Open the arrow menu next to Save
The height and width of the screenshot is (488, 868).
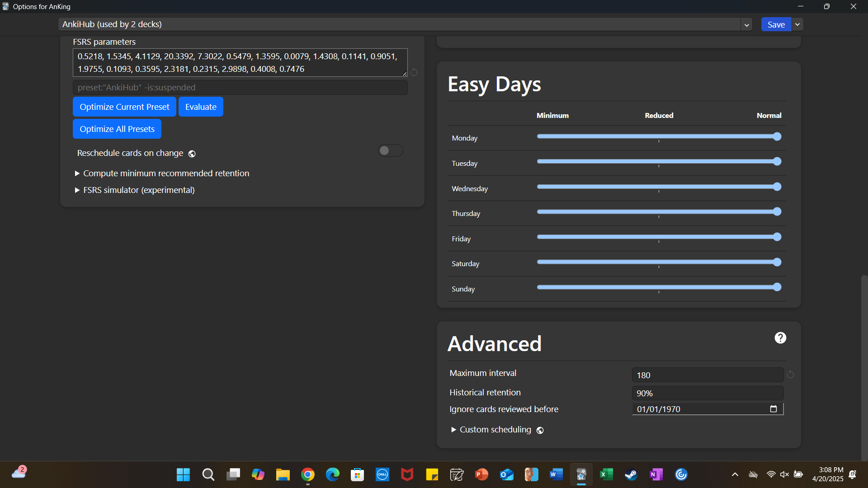(797, 24)
